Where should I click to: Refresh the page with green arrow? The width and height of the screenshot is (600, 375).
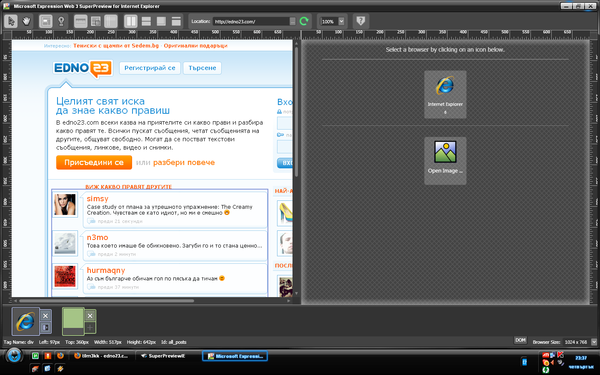(304, 21)
